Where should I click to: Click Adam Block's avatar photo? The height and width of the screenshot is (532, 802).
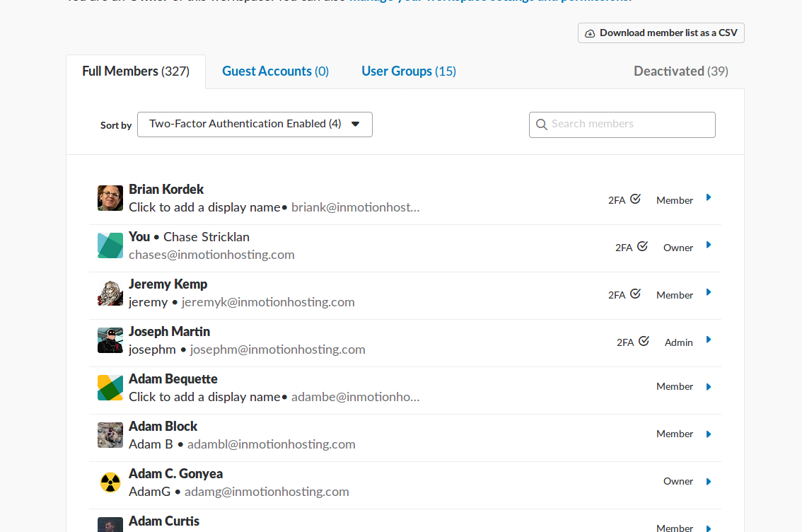click(110, 435)
